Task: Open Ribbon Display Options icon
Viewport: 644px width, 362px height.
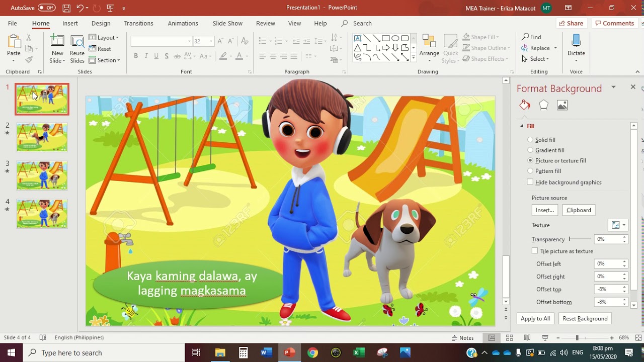Action: tap(568, 8)
